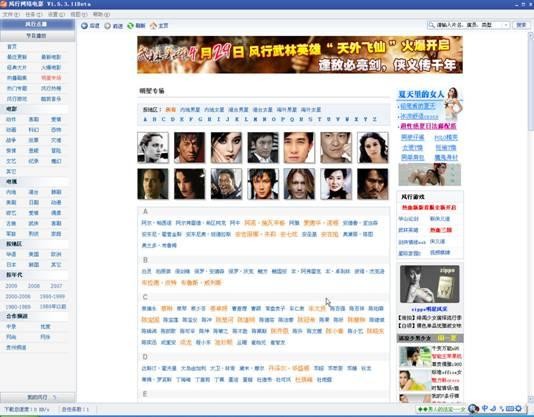
Task: Select the 2000-2006 year range in sidebar
Action: coord(18,296)
